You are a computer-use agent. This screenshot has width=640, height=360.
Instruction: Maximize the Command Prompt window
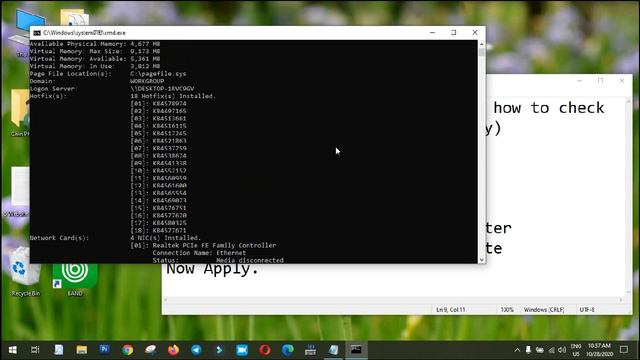[453, 33]
